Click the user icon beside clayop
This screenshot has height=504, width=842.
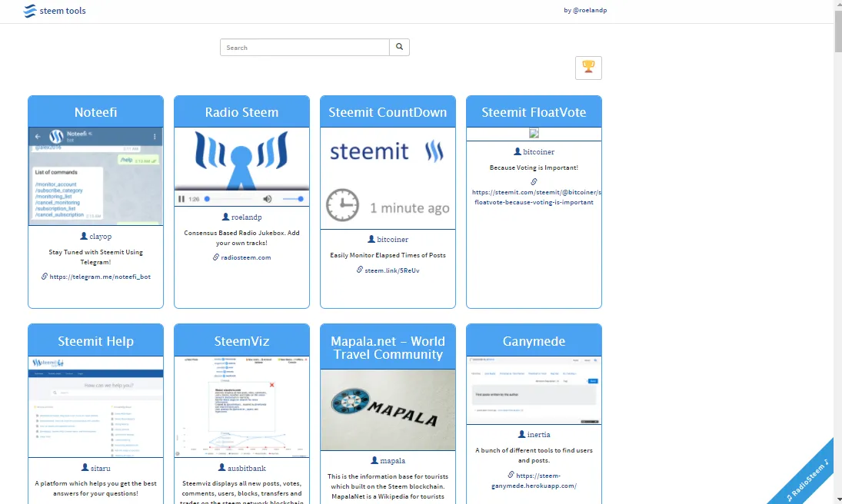pyautogui.click(x=84, y=236)
